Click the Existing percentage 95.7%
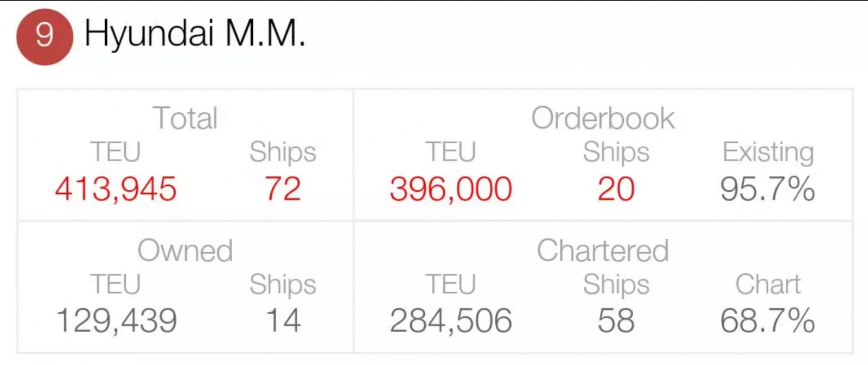The width and height of the screenshot is (868, 365). [x=768, y=189]
